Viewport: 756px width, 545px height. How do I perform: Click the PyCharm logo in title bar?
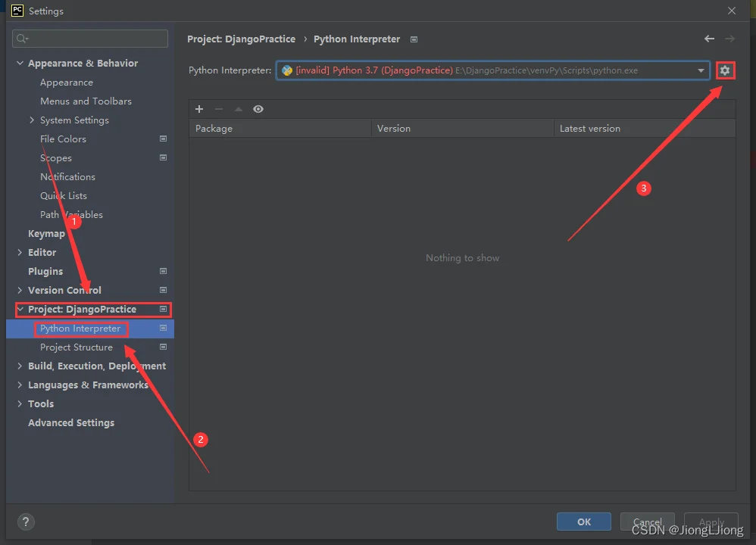pyautogui.click(x=17, y=11)
